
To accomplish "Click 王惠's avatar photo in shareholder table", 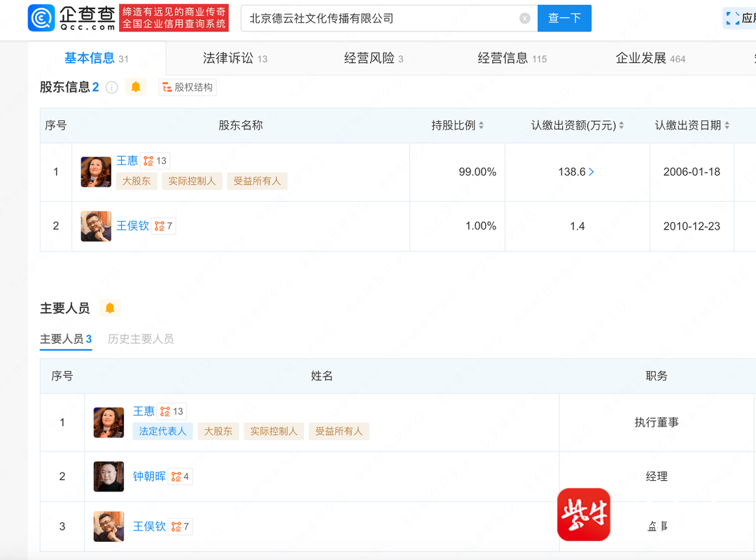I will click(x=96, y=172).
